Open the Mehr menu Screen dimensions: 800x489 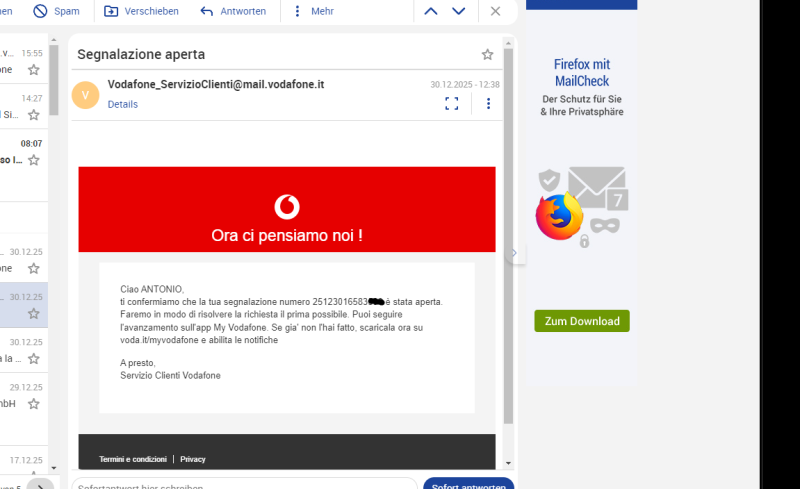click(313, 11)
